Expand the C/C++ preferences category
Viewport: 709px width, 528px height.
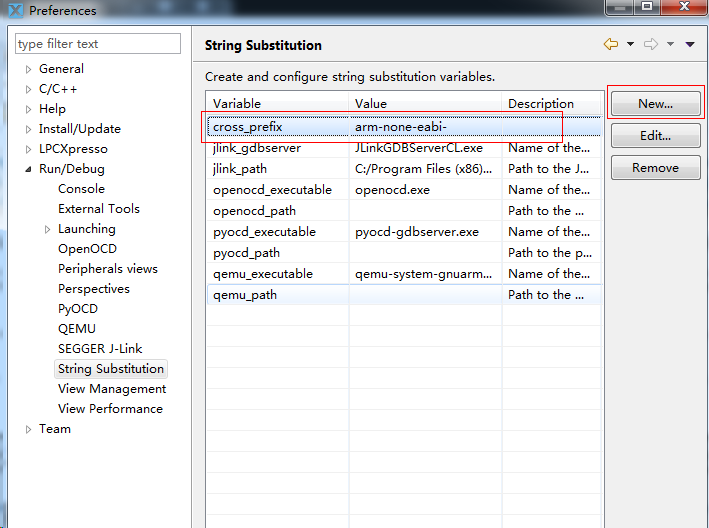[28, 89]
